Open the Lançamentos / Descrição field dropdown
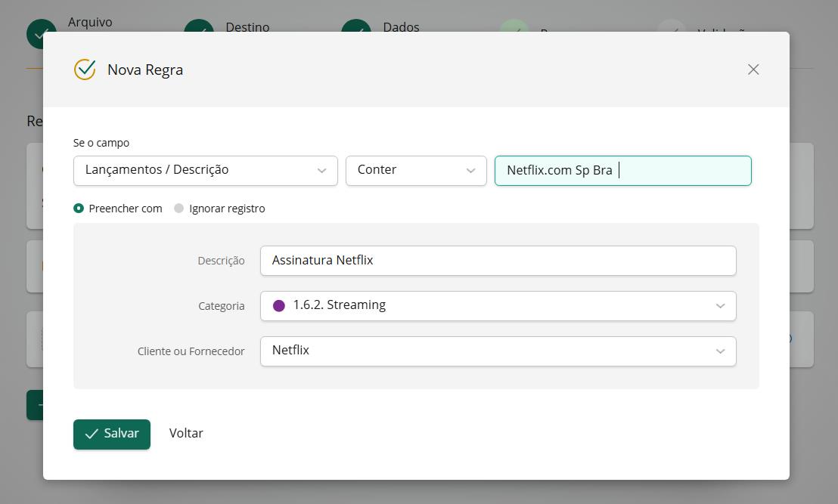This screenshot has height=504, width=838. [x=205, y=170]
